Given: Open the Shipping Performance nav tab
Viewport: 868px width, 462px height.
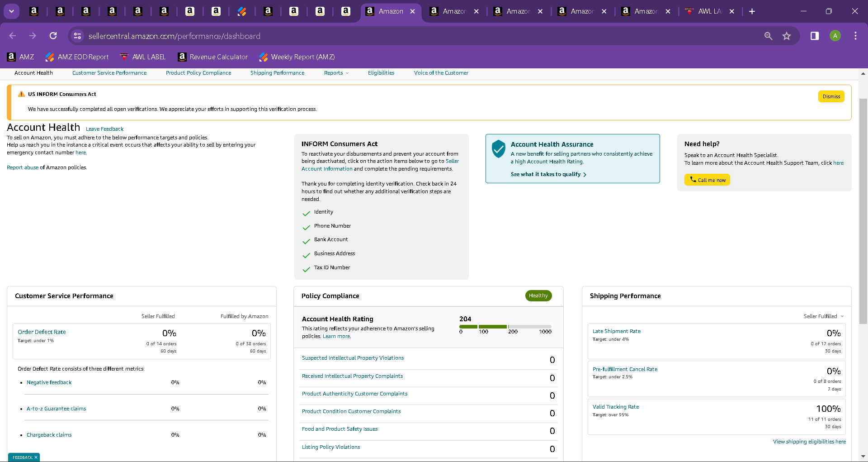Looking at the screenshot, I should (278, 73).
